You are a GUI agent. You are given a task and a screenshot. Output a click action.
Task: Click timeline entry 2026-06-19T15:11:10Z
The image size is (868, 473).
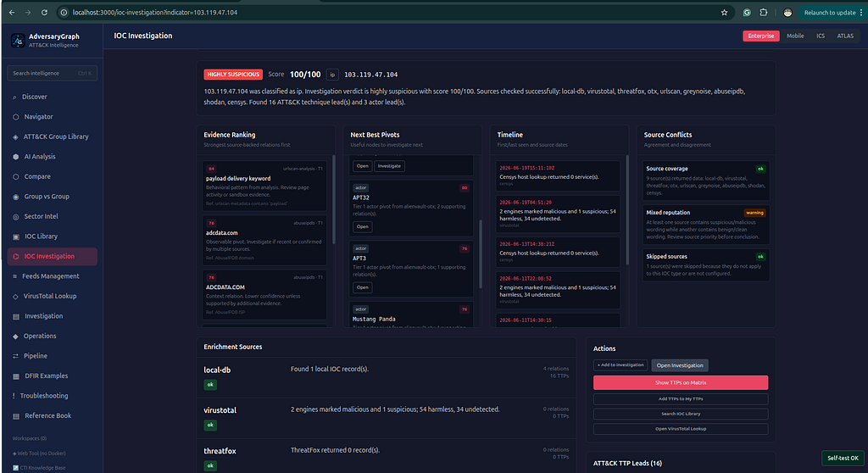(x=558, y=175)
